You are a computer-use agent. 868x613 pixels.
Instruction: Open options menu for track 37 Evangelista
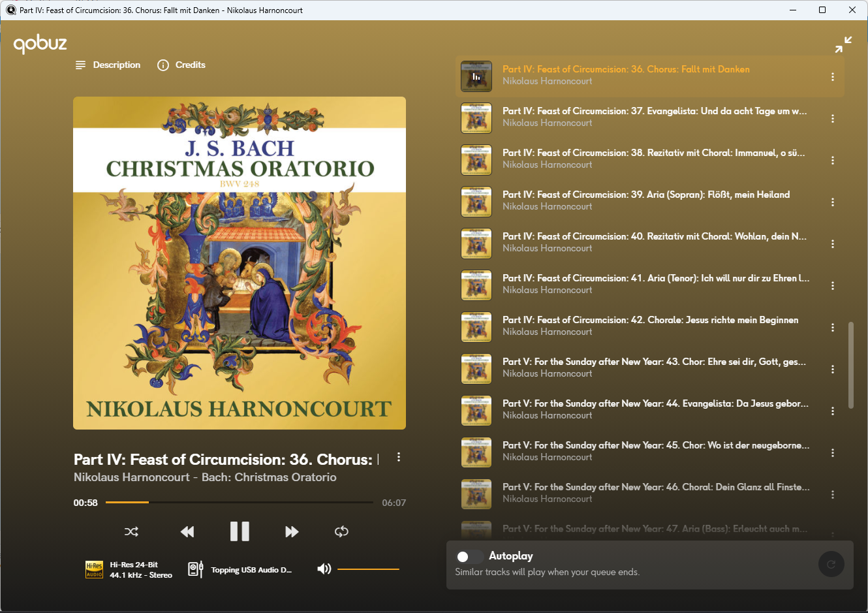tap(833, 119)
